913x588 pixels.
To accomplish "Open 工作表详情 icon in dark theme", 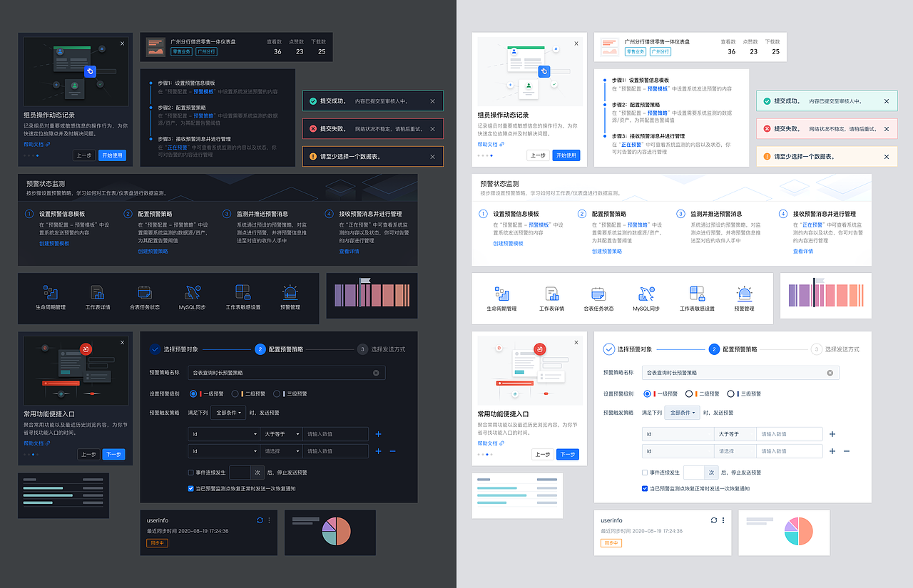I will [98, 292].
